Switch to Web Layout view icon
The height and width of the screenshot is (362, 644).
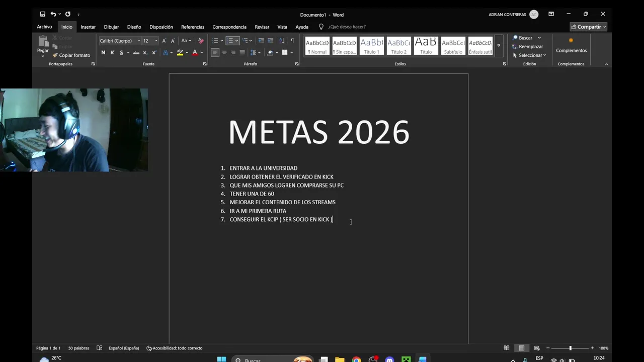(537, 348)
